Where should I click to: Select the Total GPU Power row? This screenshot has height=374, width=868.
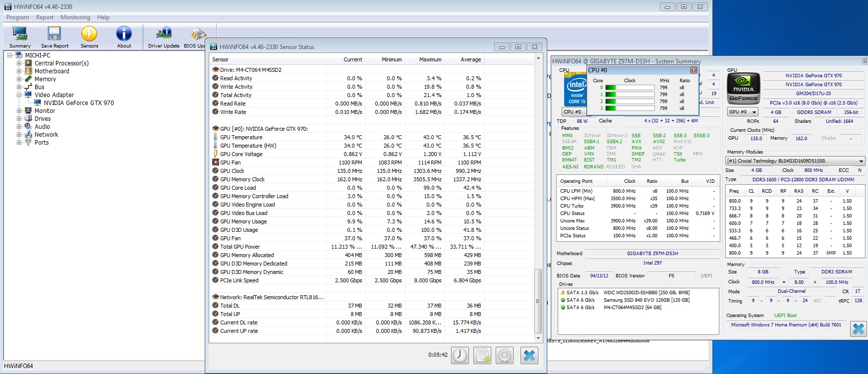347,247
